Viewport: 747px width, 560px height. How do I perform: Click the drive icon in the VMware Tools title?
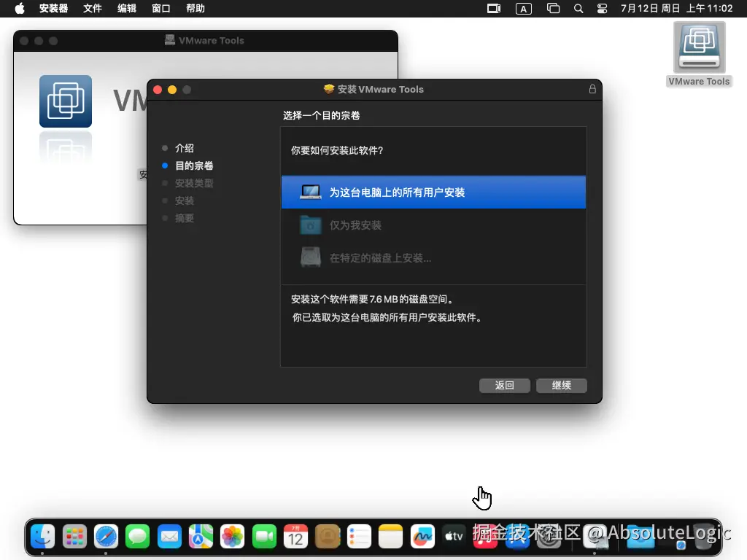(x=169, y=40)
